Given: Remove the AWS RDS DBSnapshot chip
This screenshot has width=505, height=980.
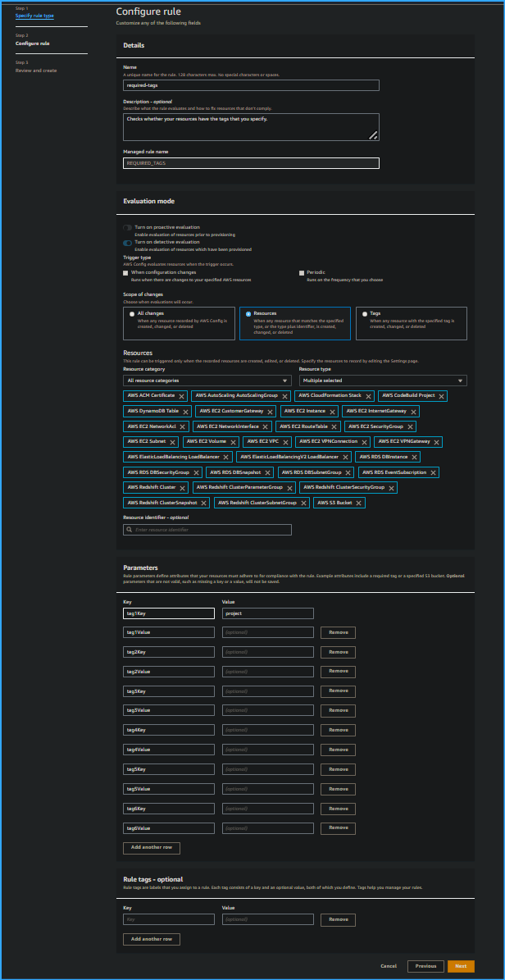Looking at the screenshot, I should [x=266, y=473].
